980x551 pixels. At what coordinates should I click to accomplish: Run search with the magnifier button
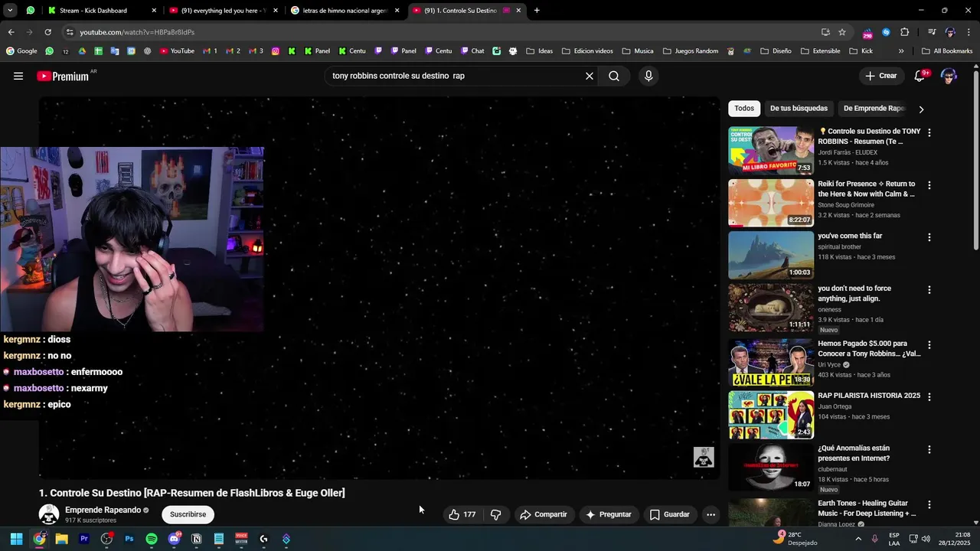pyautogui.click(x=614, y=76)
